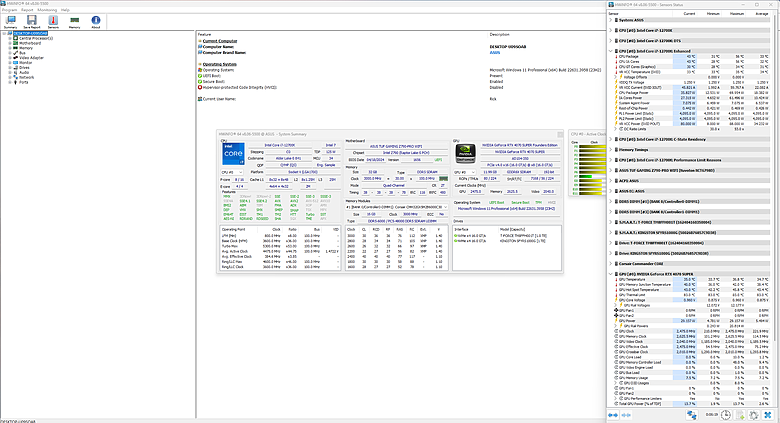The image size is (780, 423).
Task: Click the Memory toolbar icon
Action: 75,22
